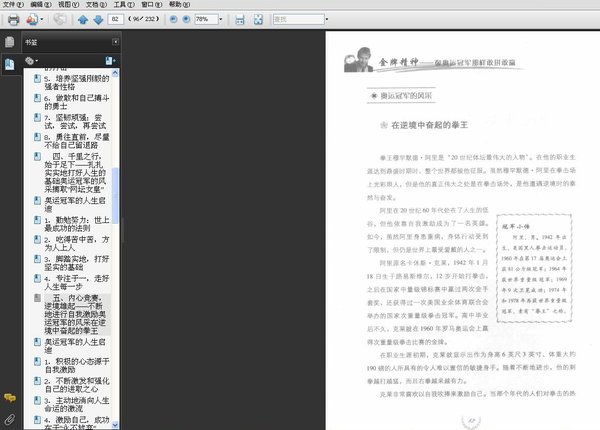Click the scrolling page fit-width icon
The image size is (600, 430).
tap(240, 20)
